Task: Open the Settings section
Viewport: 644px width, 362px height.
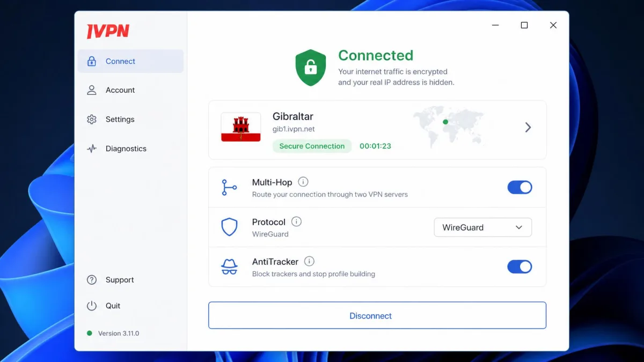Action: pos(130,120)
